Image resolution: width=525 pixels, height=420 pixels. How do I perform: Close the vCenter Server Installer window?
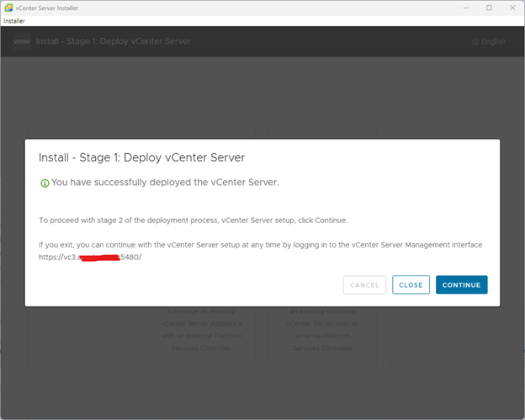(512, 8)
